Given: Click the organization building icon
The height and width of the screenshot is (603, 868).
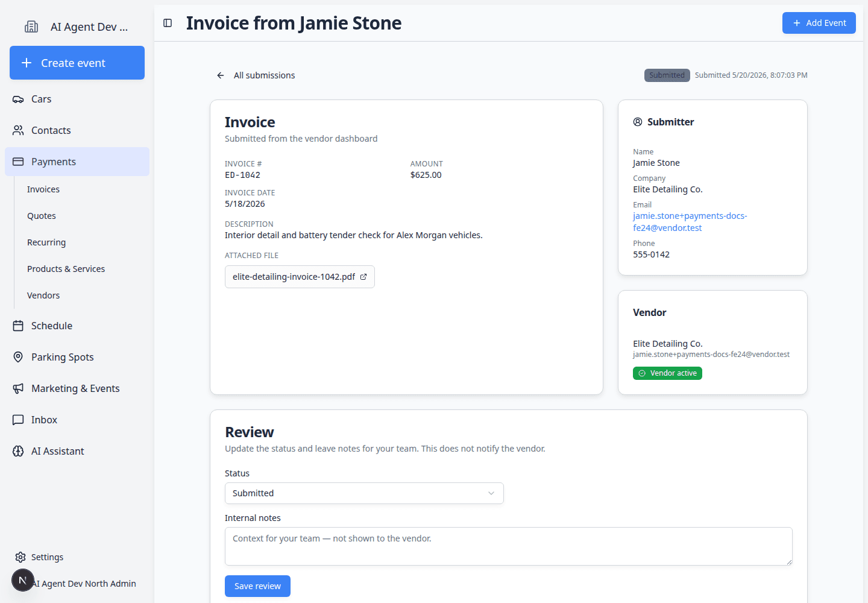Looking at the screenshot, I should pos(31,27).
